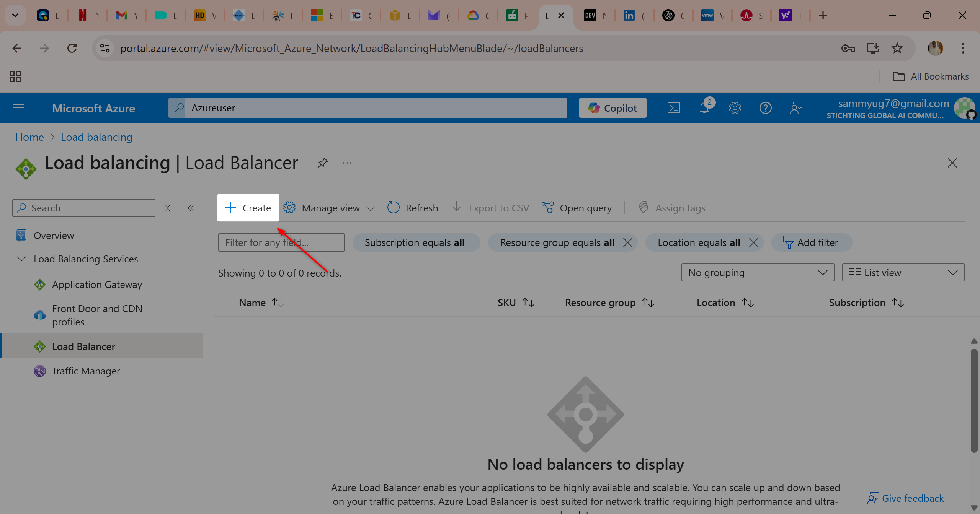Image resolution: width=980 pixels, height=514 pixels.
Task: Open the No grouping dropdown
Action: tap(758, 272)
